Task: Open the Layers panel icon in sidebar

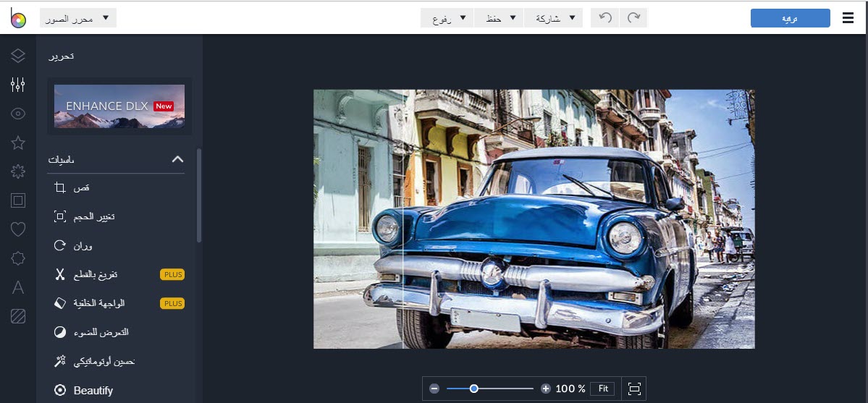Action: [x=18, y=56]
